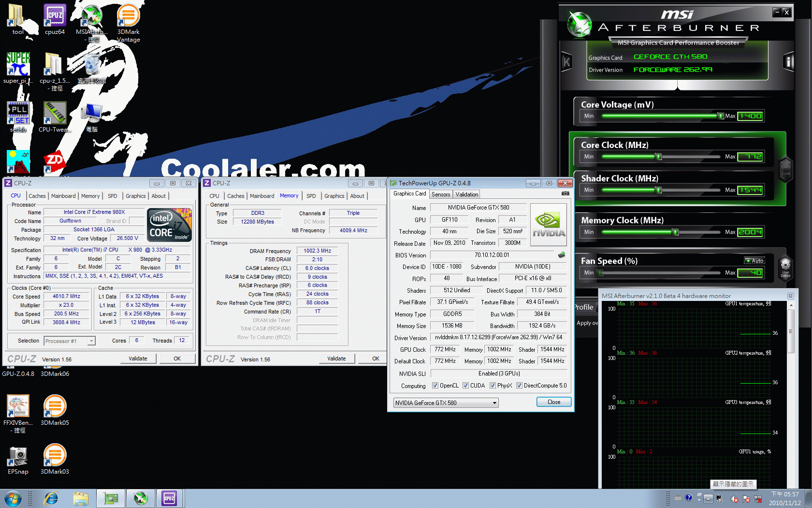This screenshot has height=508, width=812.
Task: Launch the 3DMark03 desktop shortcut
Action: pyautogui.click(x=55, y=460)
